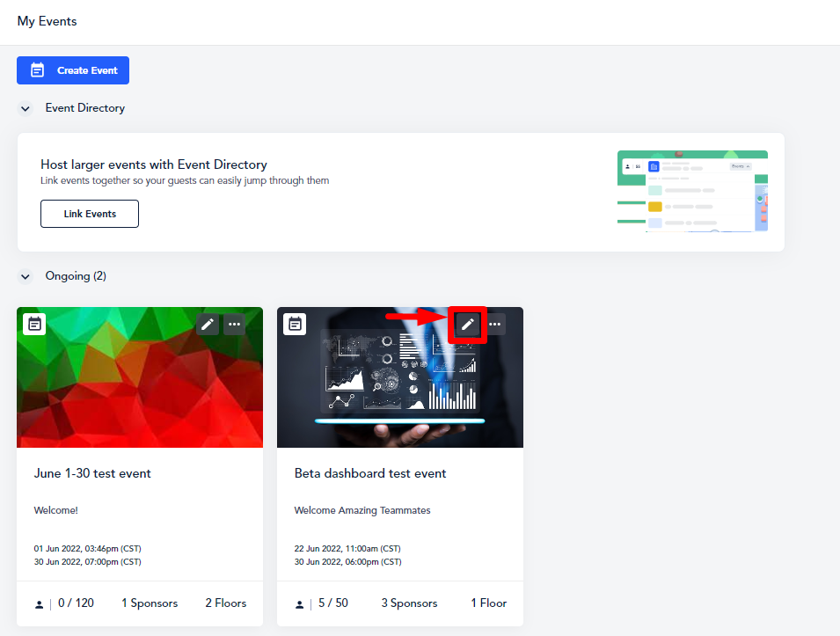The height and width of the screenshot is (636, 840).
Task: Collapse the Event Directory section
Action: (x=26, y=108)
